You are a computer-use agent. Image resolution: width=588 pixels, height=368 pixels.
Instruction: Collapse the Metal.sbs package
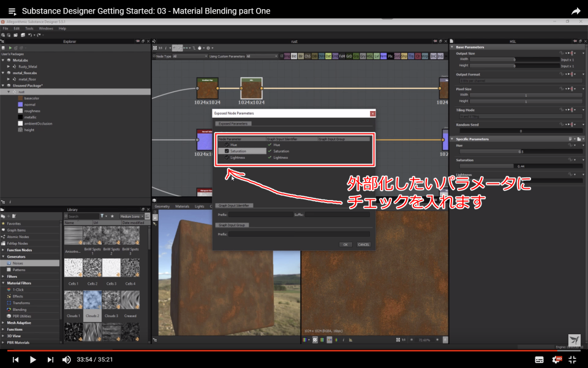[4, 60]
